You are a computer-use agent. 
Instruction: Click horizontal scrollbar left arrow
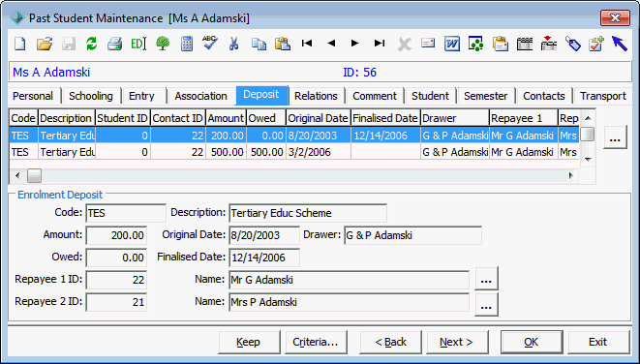pos(17,176)
